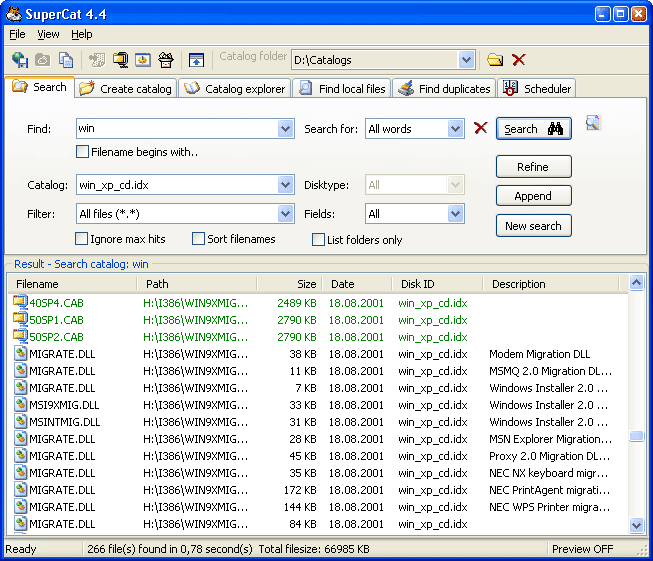Image resolution: width=653 pixels, height=561 pixels.
Task: Tick the 'Sort filenames' checkbox
Action: (x=199, y=239)
